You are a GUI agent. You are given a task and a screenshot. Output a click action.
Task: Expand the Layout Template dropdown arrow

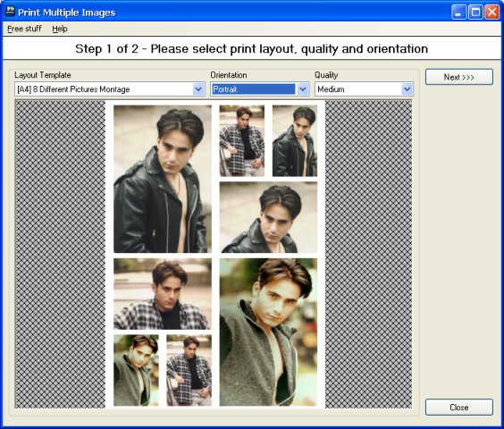coord(198,89)
